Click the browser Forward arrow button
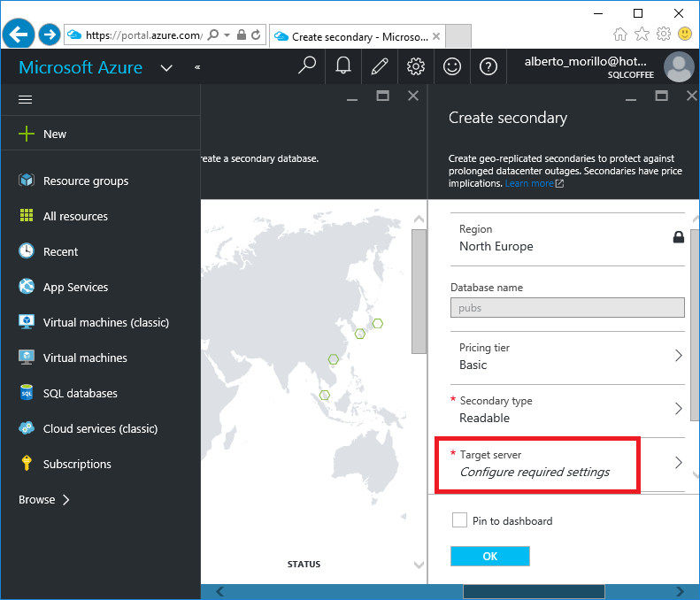 click(49, 35)
